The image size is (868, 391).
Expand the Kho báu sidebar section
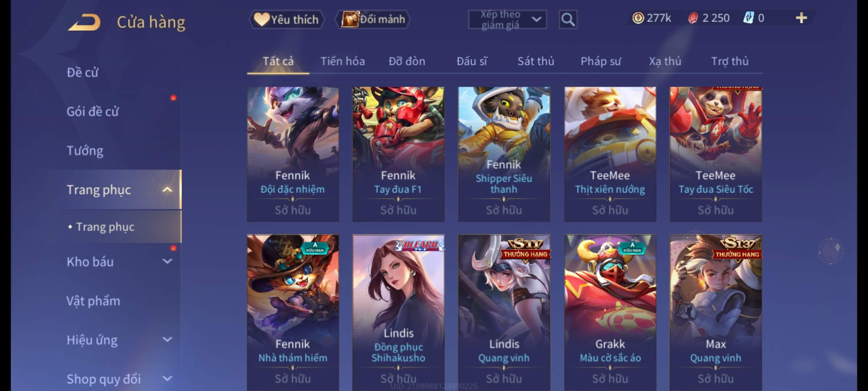[x=167, y=261]
